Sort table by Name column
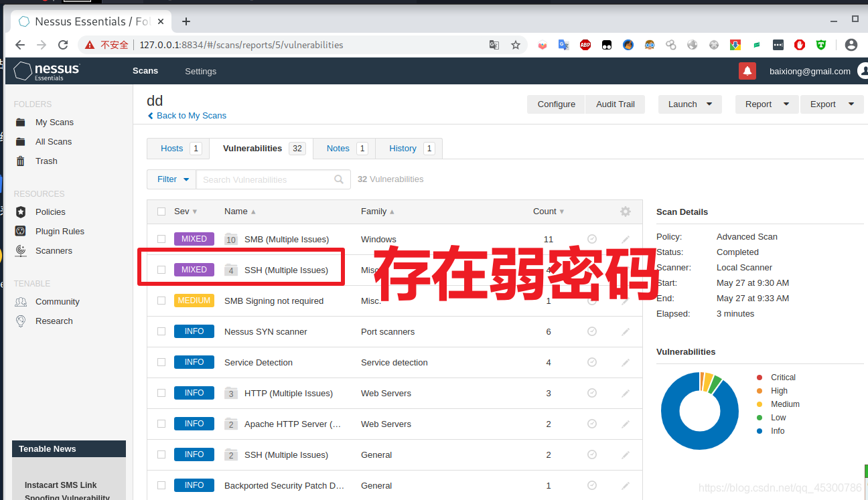The height and width of the screenshot is (500, 868). coord(240,212)
